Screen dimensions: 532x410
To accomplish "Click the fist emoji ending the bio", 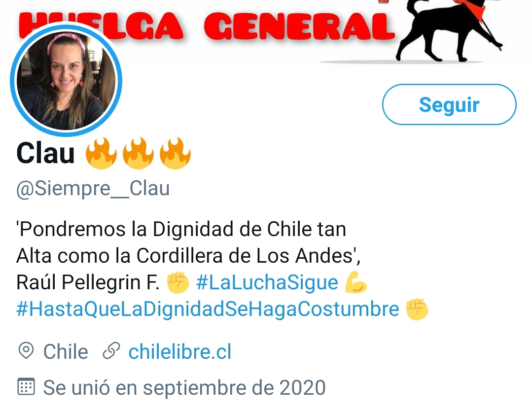I will click(417, 309).
